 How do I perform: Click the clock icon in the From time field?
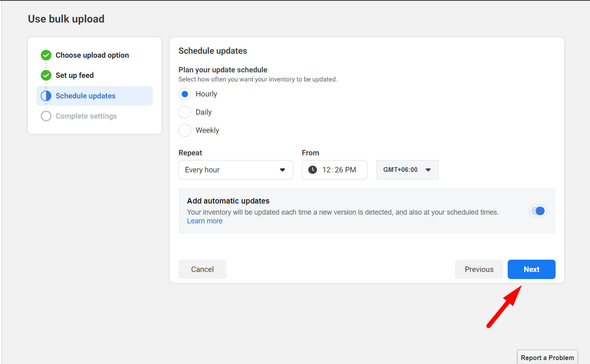pyautogui.click(x=312, y=170)
